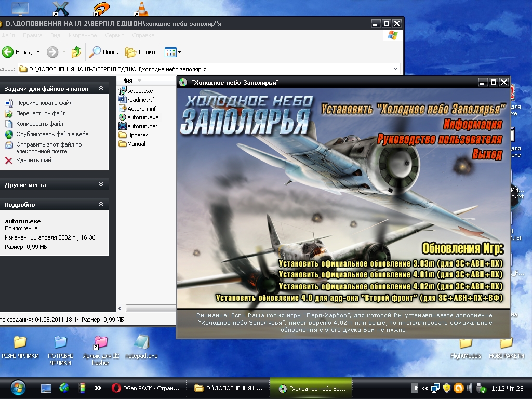
Task: Open the Forward button history dropdown arrow
Action: tap(64, 52)
